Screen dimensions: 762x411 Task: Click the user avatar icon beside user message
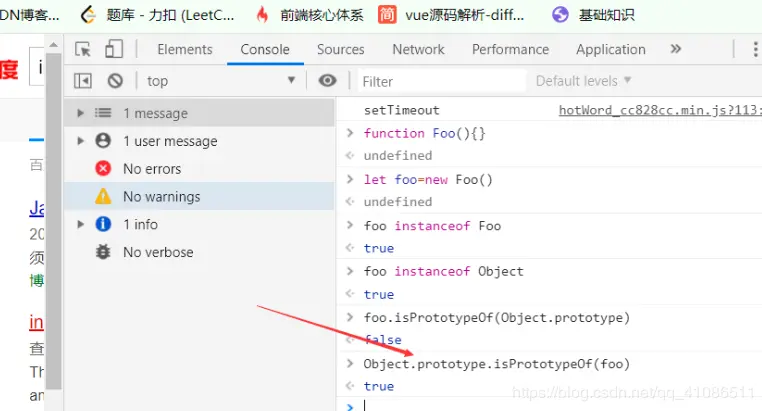[103, 140]
